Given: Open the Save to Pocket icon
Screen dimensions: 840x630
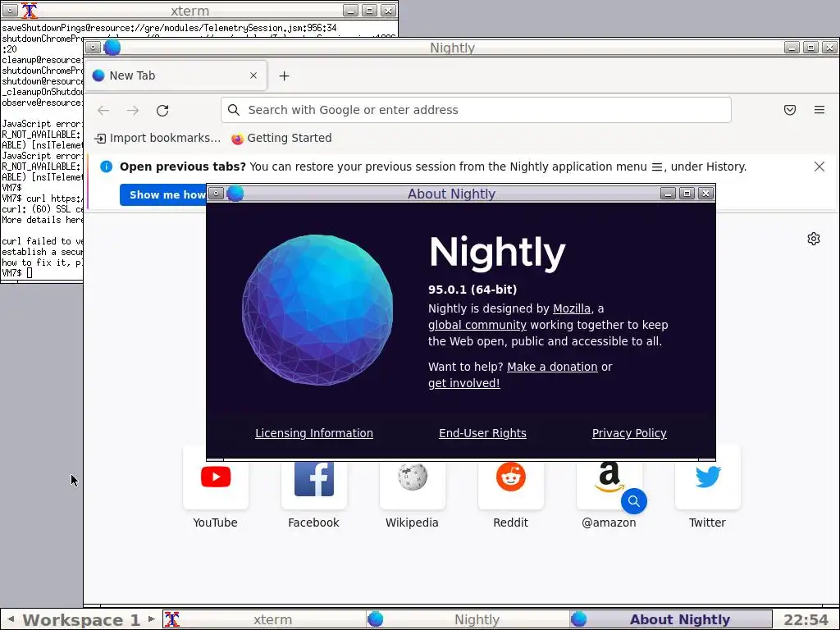Looking at the screenshot, I should coord(790,110).
